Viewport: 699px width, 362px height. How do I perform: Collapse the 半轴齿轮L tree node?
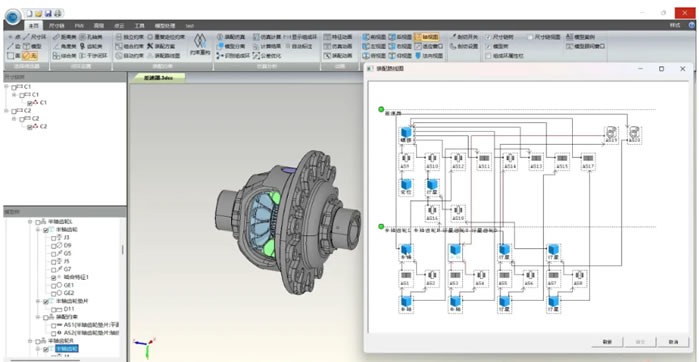(30, 222)
